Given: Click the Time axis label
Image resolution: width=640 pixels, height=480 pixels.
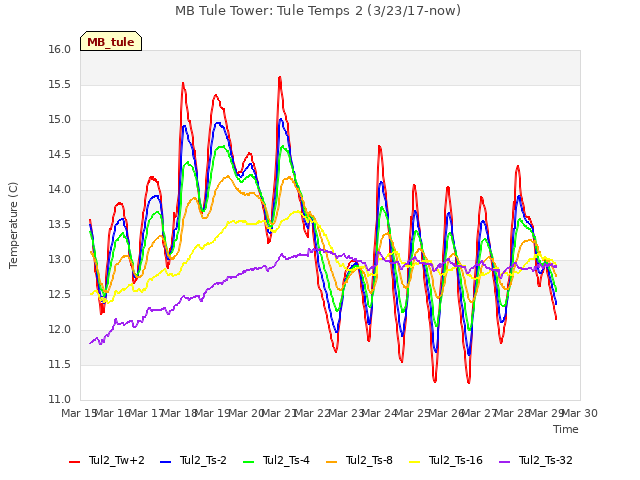Looking at the screenshot, I should pos(566,429).
